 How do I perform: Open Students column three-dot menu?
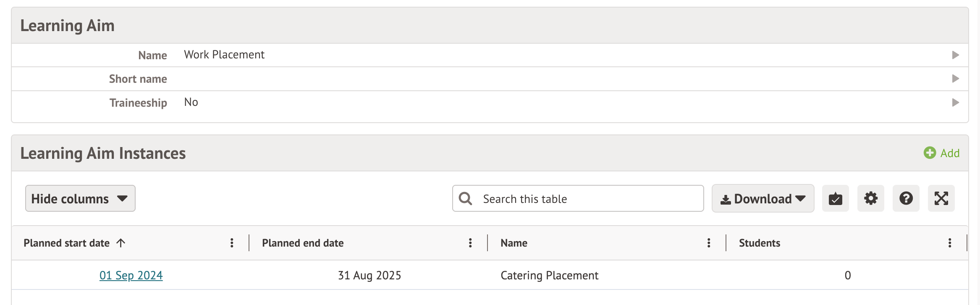(950, 243)
